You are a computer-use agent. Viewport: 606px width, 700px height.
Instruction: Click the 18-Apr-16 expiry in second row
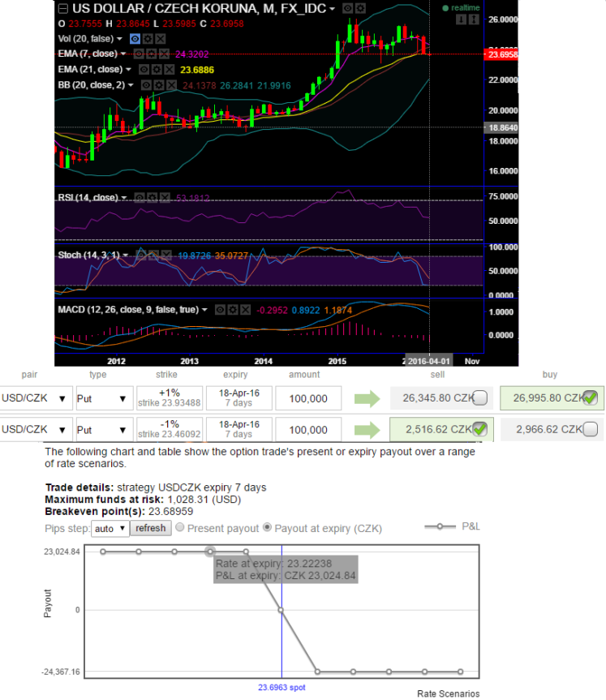point(239,429)
